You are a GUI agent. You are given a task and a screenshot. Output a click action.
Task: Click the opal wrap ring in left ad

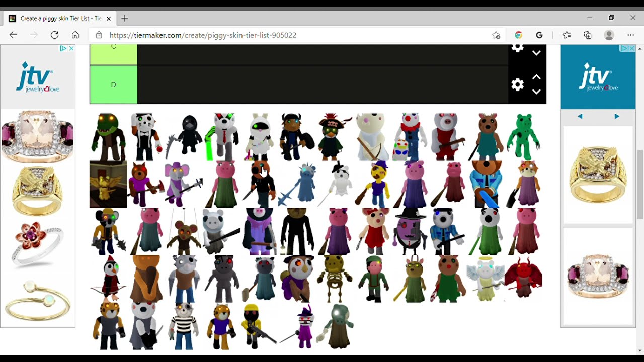click(38, 301)
